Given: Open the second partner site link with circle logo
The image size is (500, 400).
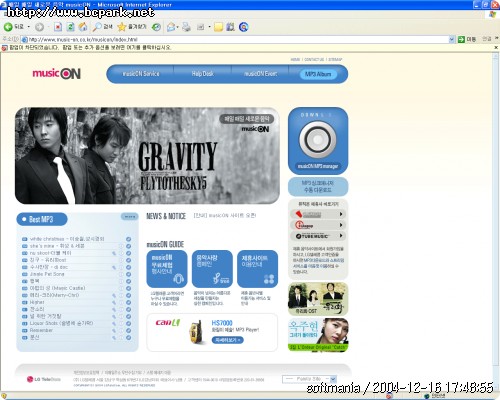Looking at the screenshot, I should click(318, 225).
